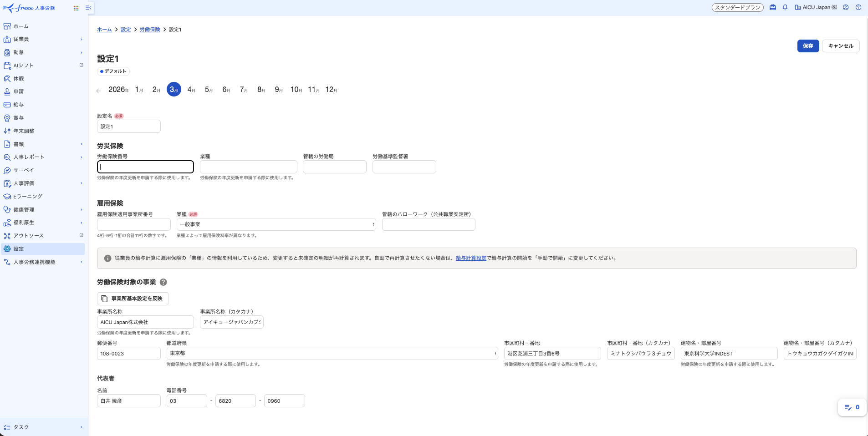Focus the 郵便番号 field 108-0023
This screenshot has height=436, width=868.
click(129, 353)
